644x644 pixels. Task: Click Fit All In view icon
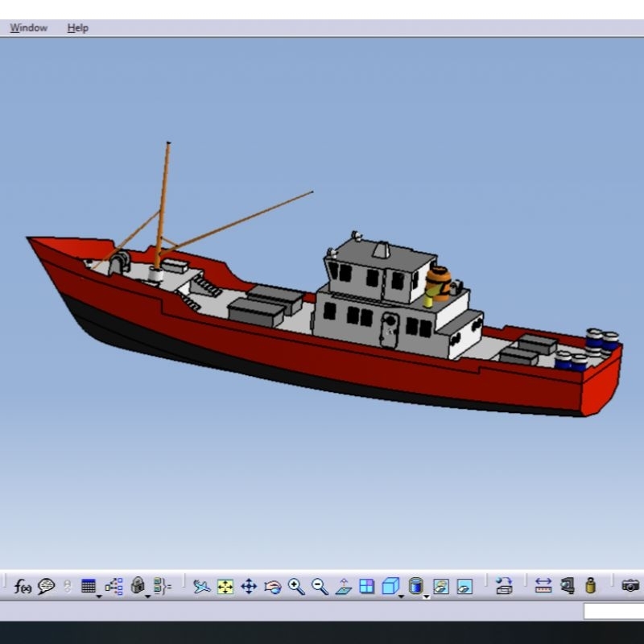click(x=225, y=587)
